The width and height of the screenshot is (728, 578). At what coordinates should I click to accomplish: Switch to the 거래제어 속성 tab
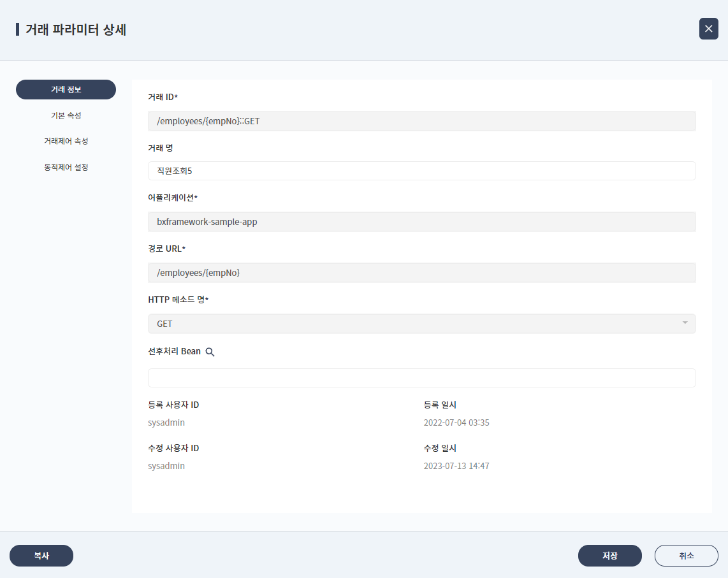(x=66, y=141)
